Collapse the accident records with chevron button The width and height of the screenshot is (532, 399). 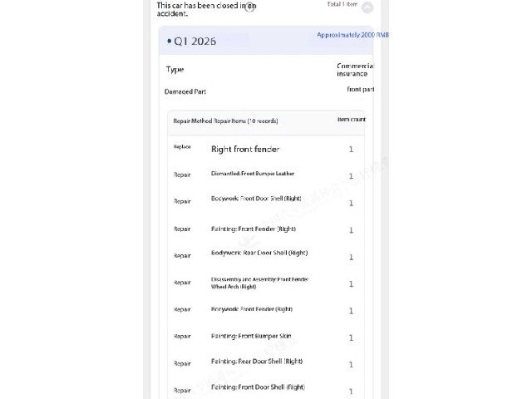point(367,7)
